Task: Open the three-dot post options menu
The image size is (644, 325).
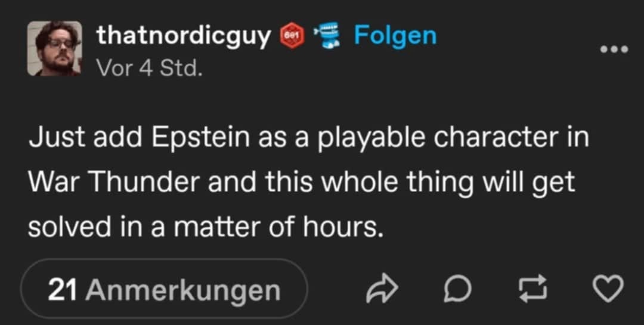Action: [614, 49]
